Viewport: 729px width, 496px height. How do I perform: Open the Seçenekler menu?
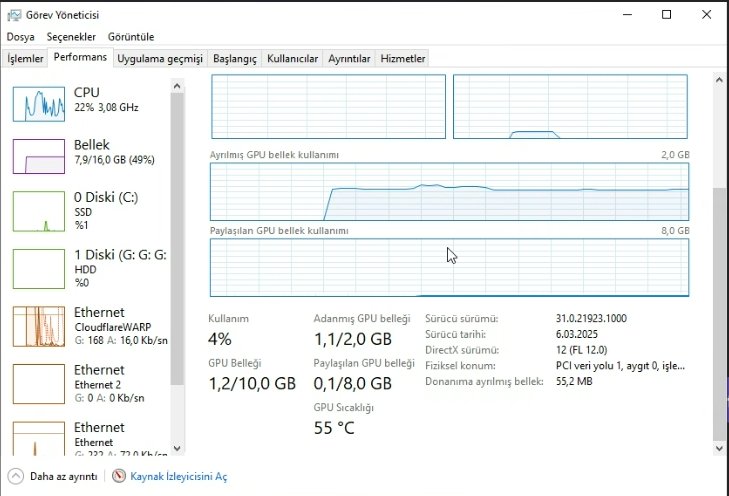pos(70,37)
